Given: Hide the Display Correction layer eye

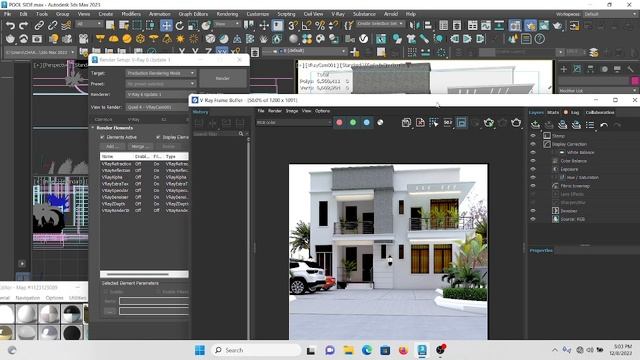Looking at the screenshot, I should point(533,144).
